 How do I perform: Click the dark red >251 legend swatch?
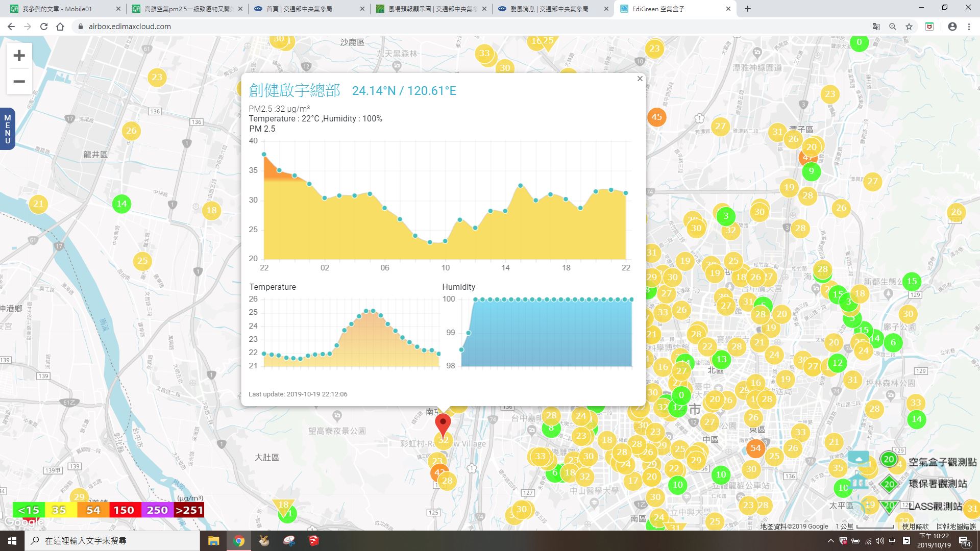(189, 510)
